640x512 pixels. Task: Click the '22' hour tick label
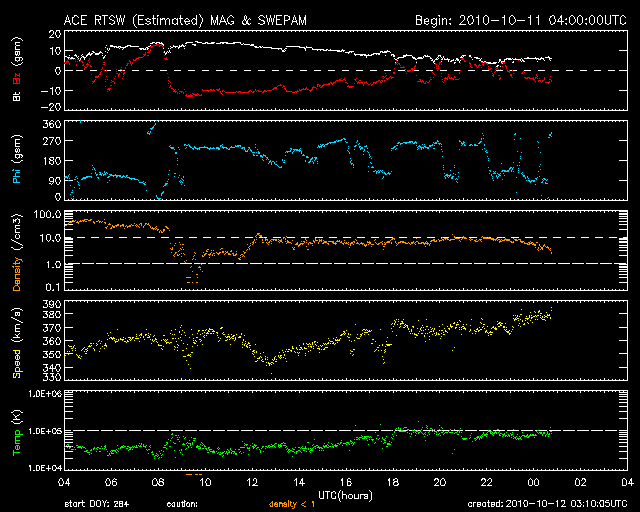click(487, 482)
